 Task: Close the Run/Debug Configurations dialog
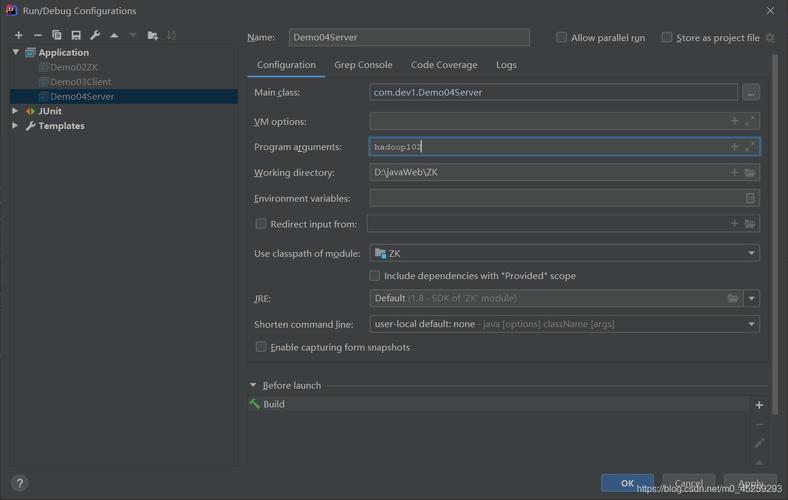click(x=770, y=11)
